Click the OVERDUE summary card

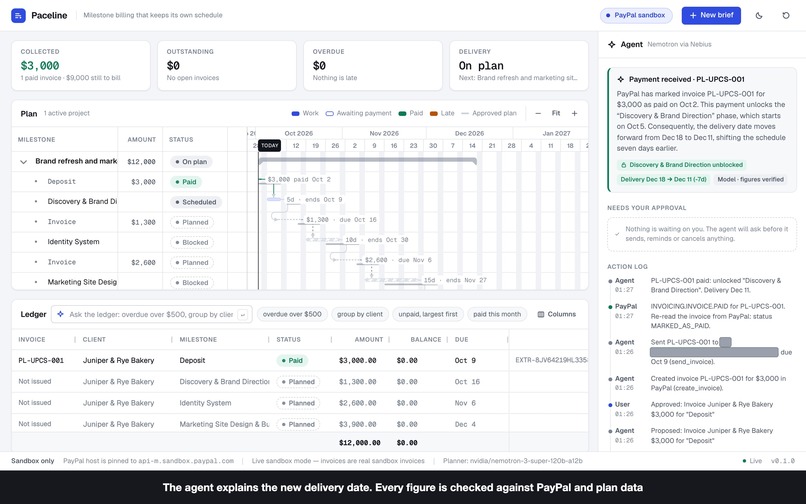(x=373, y=65)
